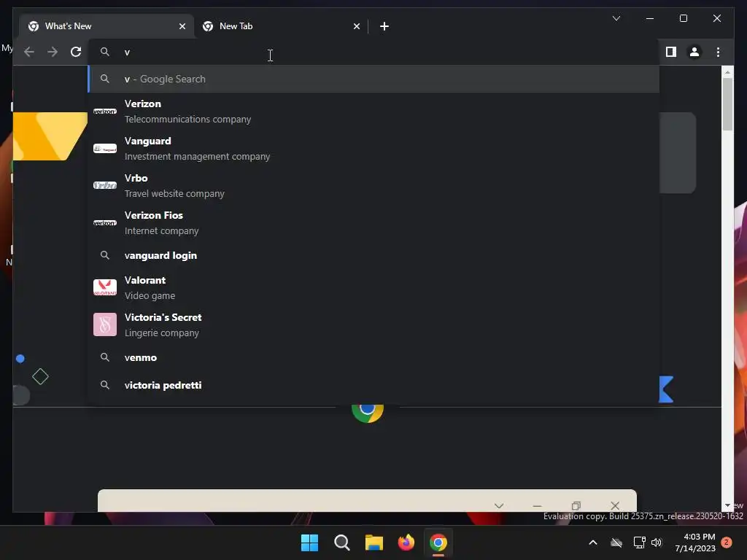Show hidden system tray icons
747x560 pixels.
click(x=592, y=542)
